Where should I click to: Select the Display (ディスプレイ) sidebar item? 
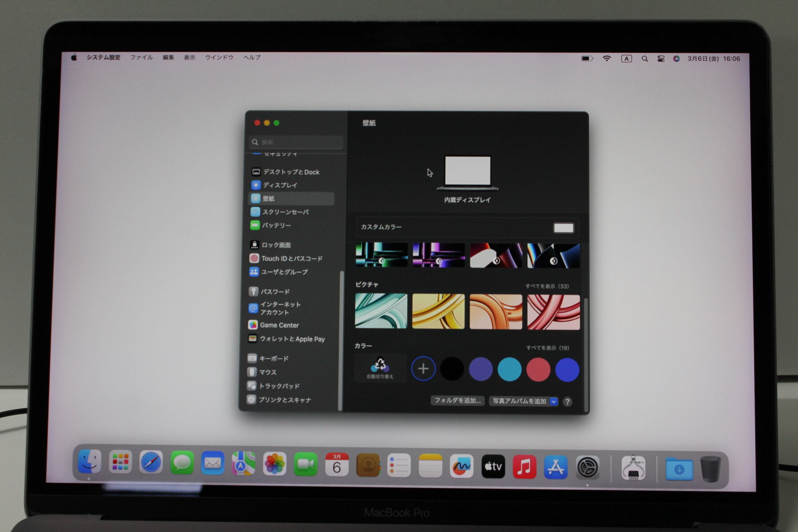point(280,185)
